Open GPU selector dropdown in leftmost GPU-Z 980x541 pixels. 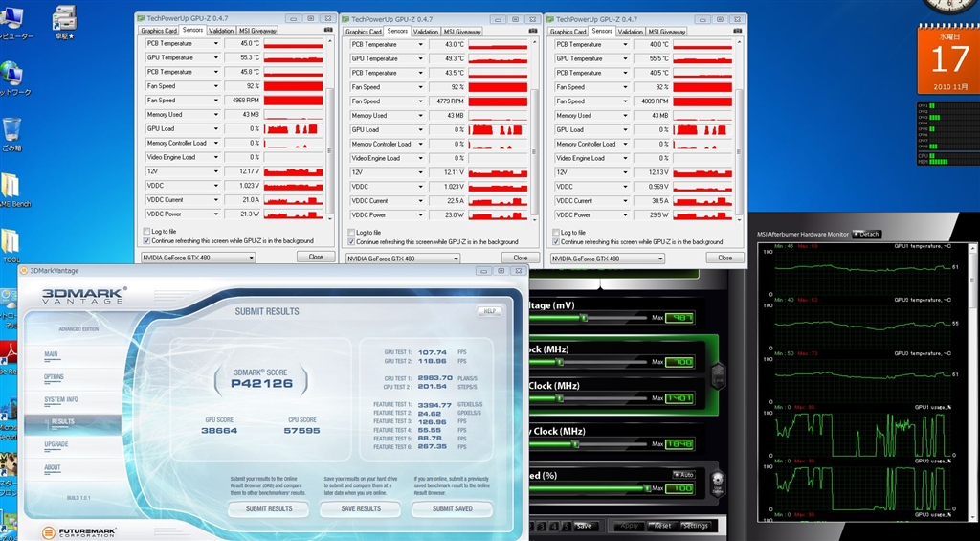click(199, 258)
